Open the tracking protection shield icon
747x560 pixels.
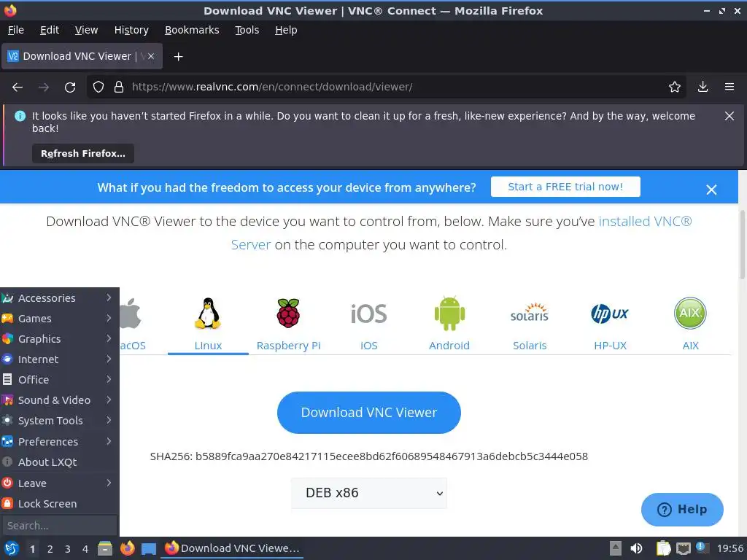[98, 87]
